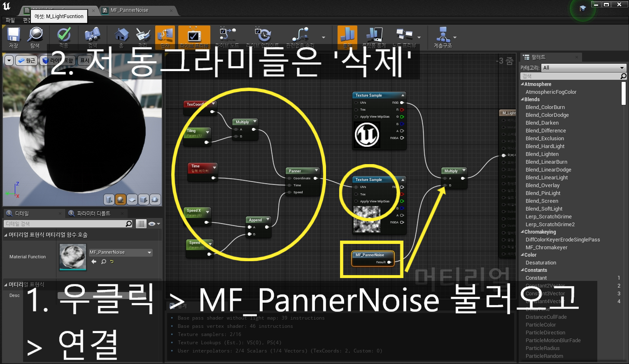Open the Hide Unrelated dropdown arrow
629x364 pixels.
[x=324, y=37]
